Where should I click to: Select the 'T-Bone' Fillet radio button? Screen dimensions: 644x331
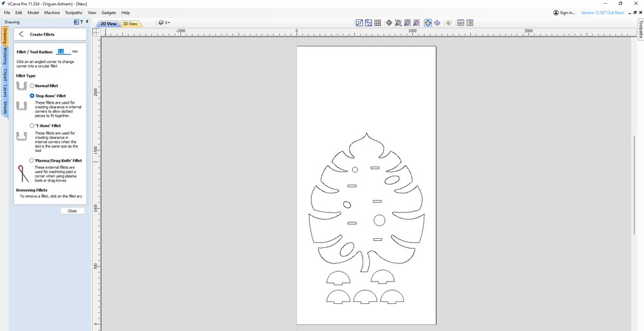click(32, 126)
